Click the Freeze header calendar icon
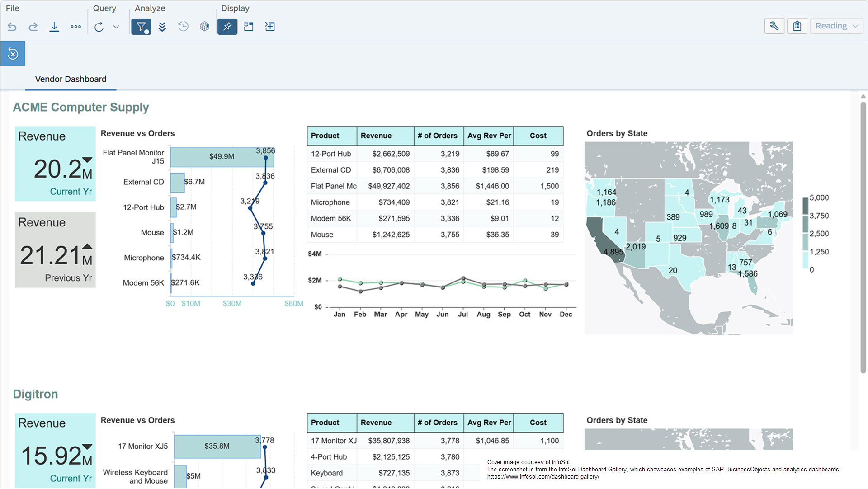 click(249, 27)
